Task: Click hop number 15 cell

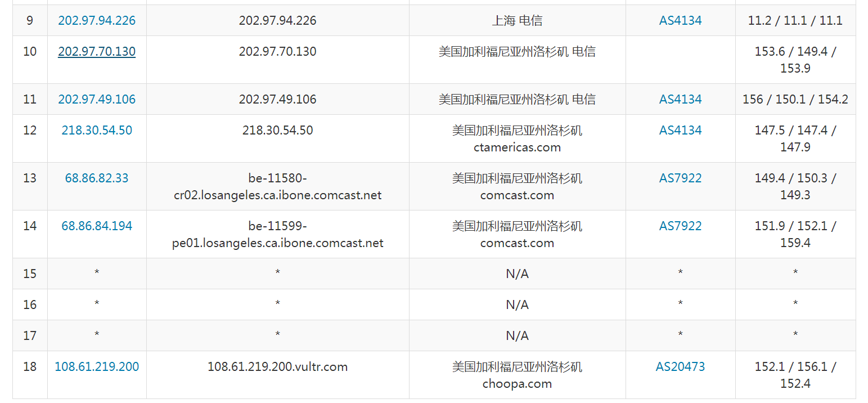Action: (x=30, y=274)
